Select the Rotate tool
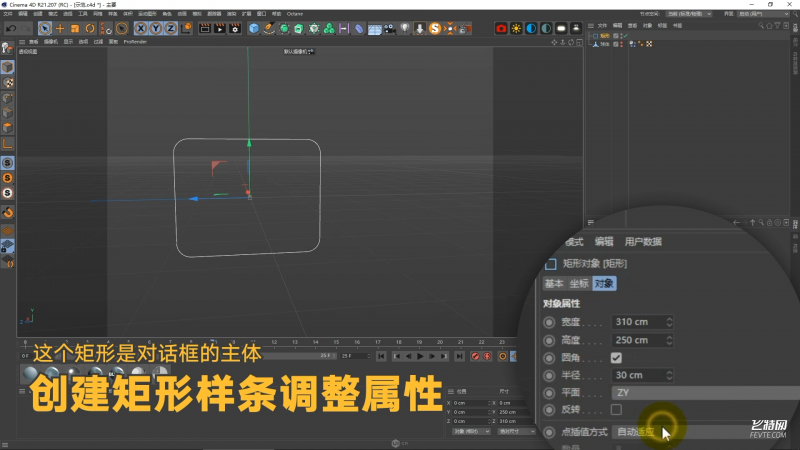The image size is (800, 450). tap(90, 29)
